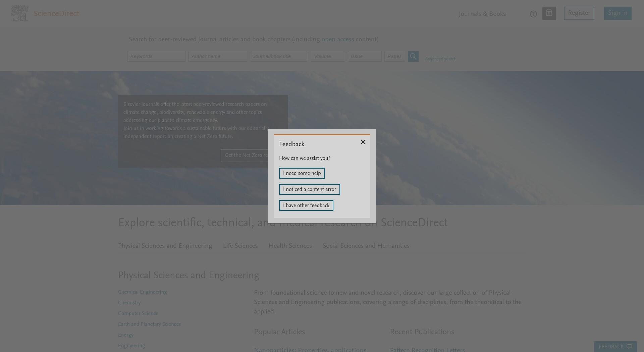Submit search with magnifier icon
The image size is (644, 352).
(x=413, y=56)
